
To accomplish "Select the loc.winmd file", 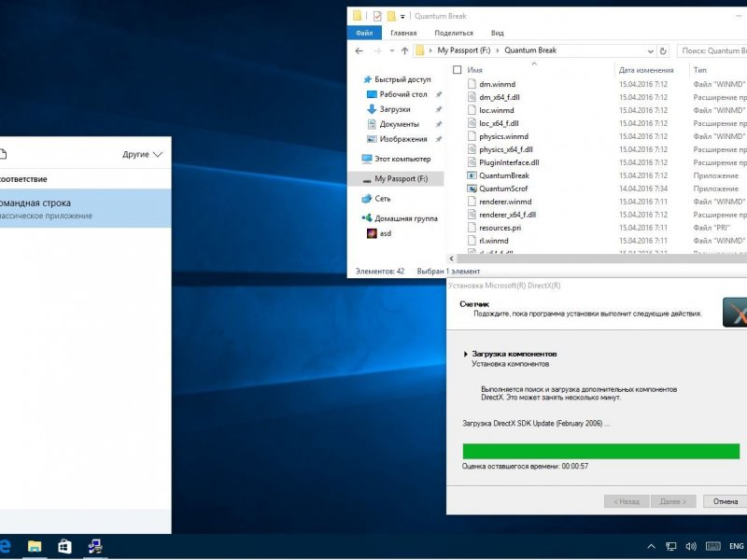I will [496, 110].
